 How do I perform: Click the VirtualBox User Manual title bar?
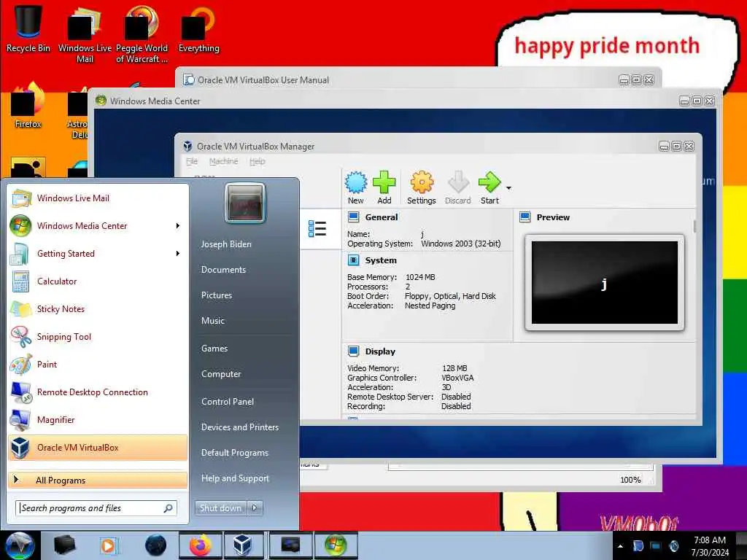click(400, 80)
